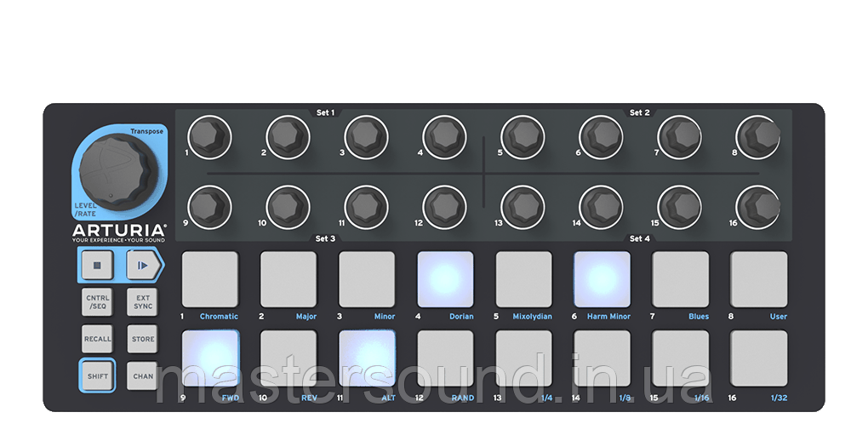Click encoder knob 9
Screen dimensions: 868x441
tap(209, 207)
